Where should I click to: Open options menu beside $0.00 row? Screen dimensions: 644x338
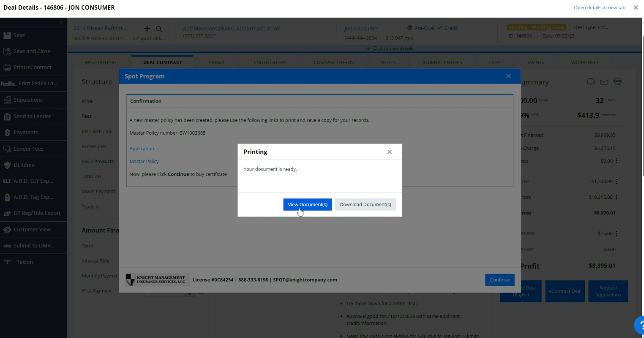point(617,161)
